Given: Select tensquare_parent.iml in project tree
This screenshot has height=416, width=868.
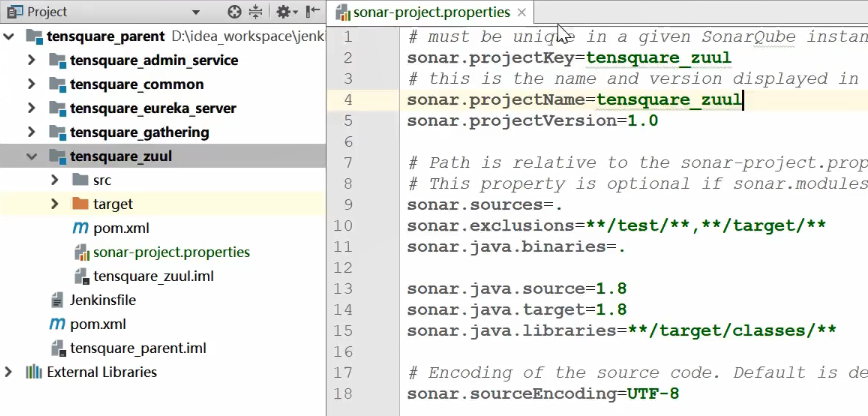Looking at the screenshot, I should (x=138, y=348).
